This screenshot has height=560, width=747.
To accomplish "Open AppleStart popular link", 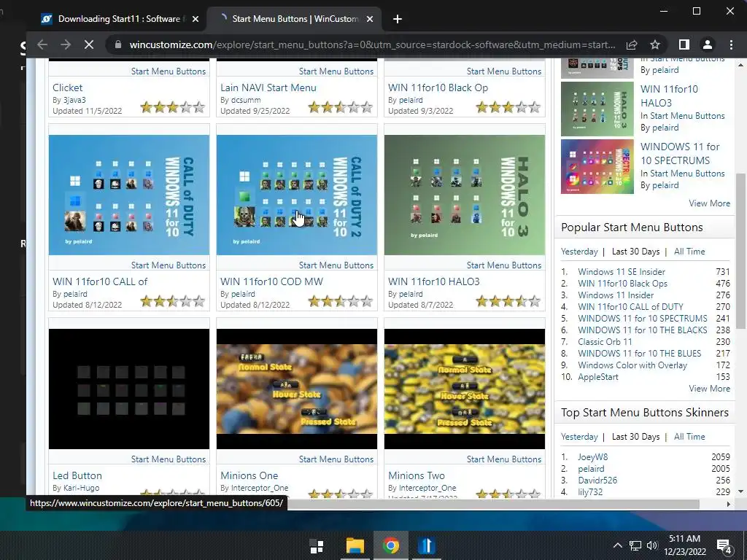I will (598, 377).
